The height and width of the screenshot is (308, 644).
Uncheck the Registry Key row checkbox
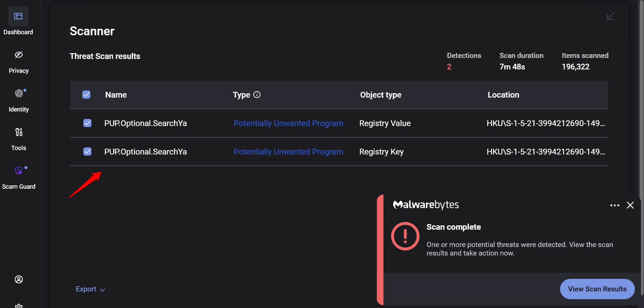click(x=87, y=151)
